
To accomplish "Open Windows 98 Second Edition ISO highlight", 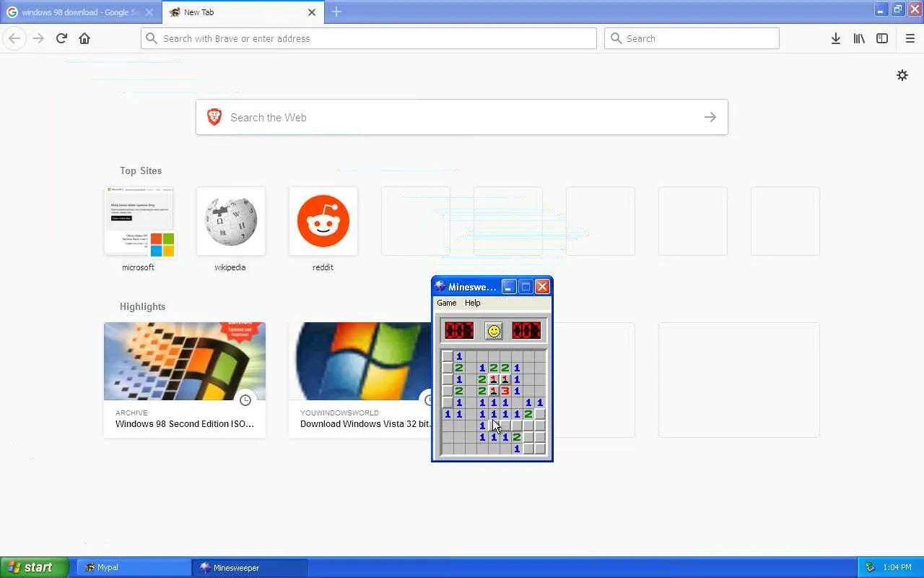I will tap(185, 380).
